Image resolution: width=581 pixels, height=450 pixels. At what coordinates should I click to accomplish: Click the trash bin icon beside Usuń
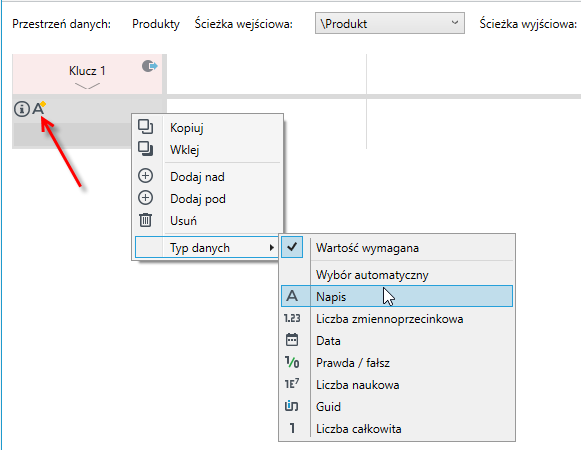[x=146, y=220]
